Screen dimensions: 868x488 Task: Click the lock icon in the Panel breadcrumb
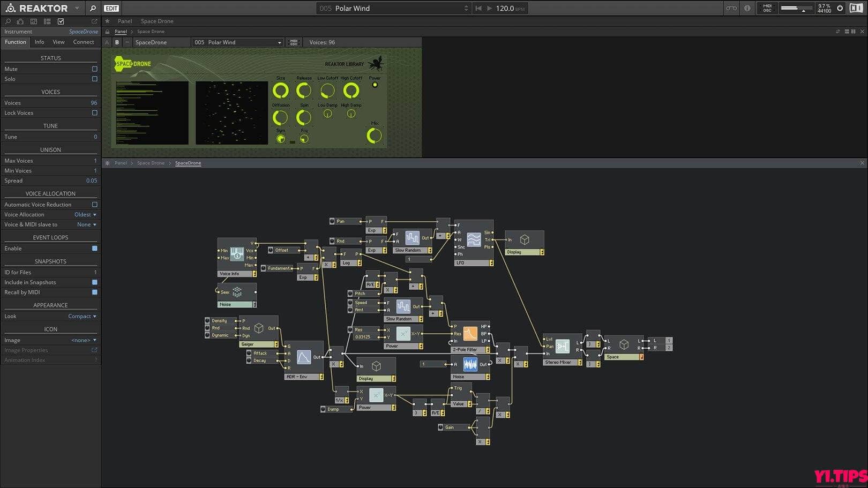tap(107, 32)
